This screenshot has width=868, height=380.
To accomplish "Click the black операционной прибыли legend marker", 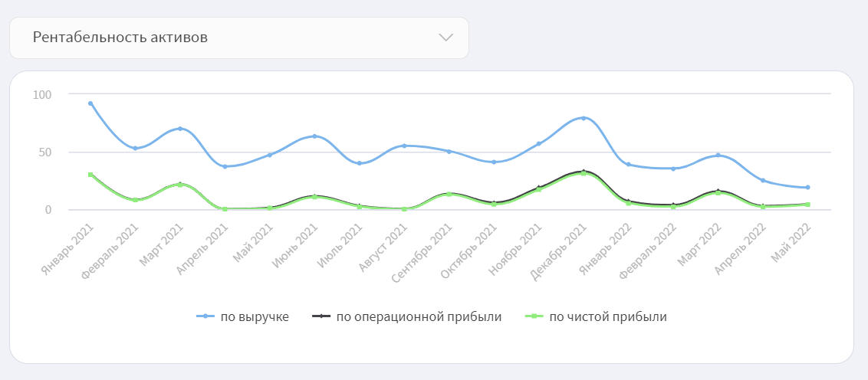I will pos(321,316).
